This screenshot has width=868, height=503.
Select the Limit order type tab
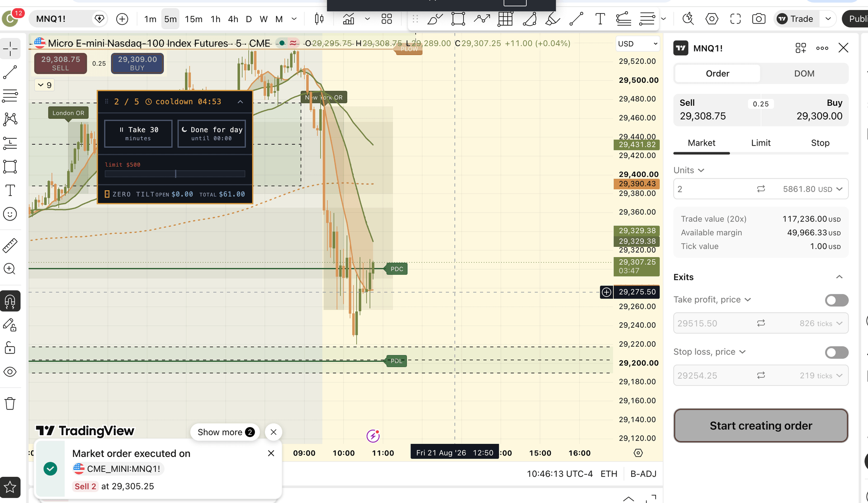[x=761, y=143]
